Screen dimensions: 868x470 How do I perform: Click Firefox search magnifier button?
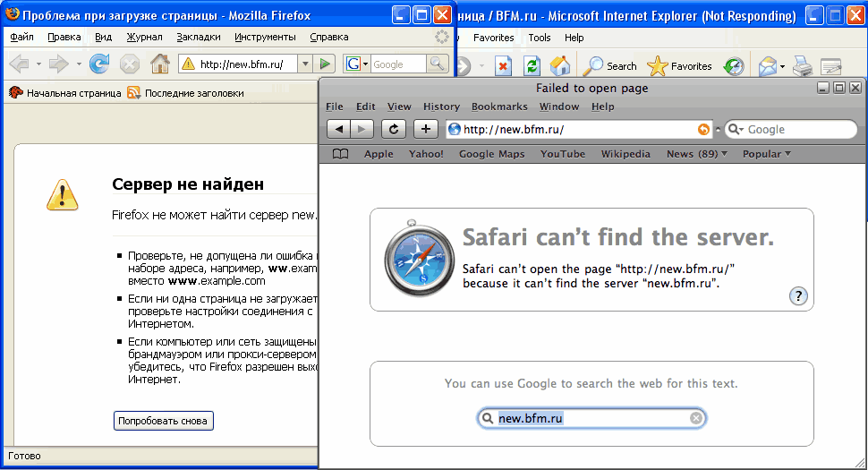point(437,64)
